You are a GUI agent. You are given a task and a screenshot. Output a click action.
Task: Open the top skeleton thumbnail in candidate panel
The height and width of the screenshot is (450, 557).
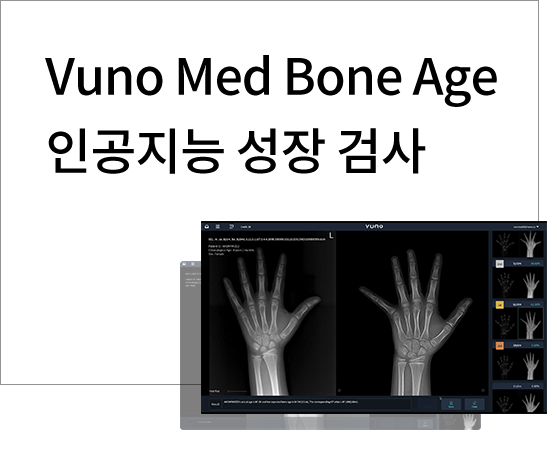pyautogui.click(x=505, y=244)
